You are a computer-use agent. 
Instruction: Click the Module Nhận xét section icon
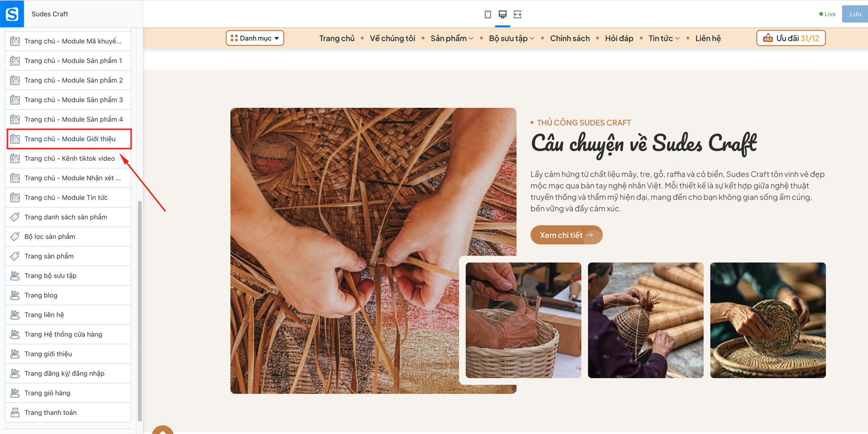[15, 178]
